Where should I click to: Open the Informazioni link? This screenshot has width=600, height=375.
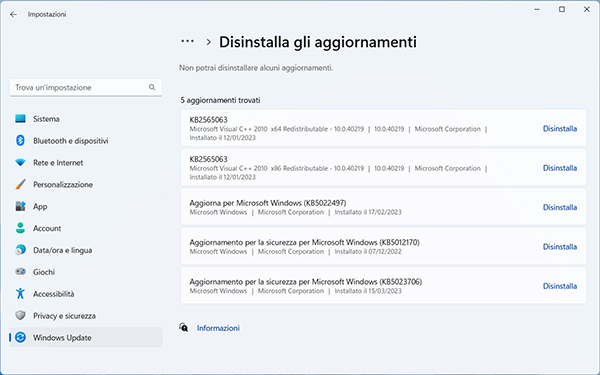pyautogui.click(x=218, y=328)
